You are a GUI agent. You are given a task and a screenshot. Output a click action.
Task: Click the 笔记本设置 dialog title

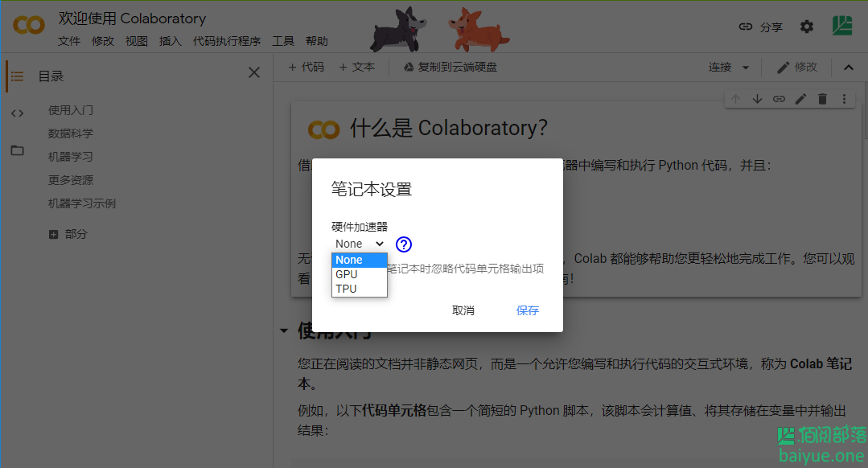(372, 189)
